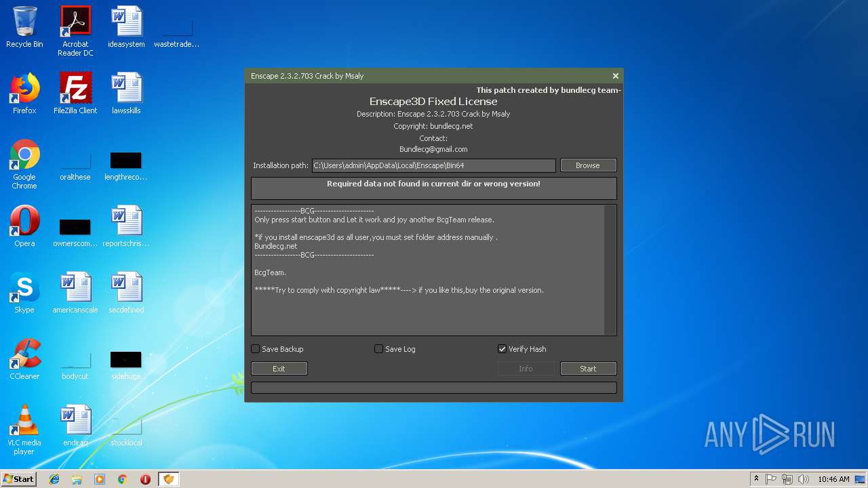The image size is (868, 488).
Task: Launch Opera browser shortcut
Action: pos(24,226)
